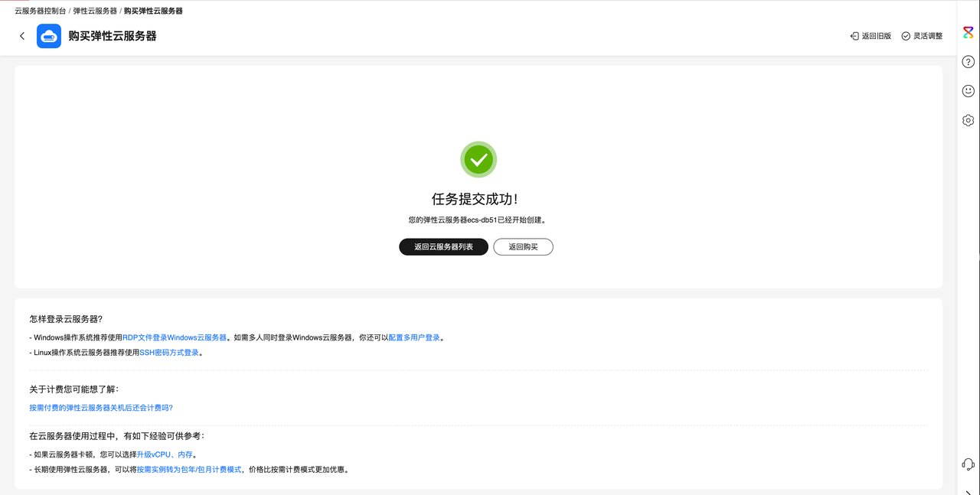Click 任务提交成功 heading text
This screenshot has width=980, height=495.
475,199
